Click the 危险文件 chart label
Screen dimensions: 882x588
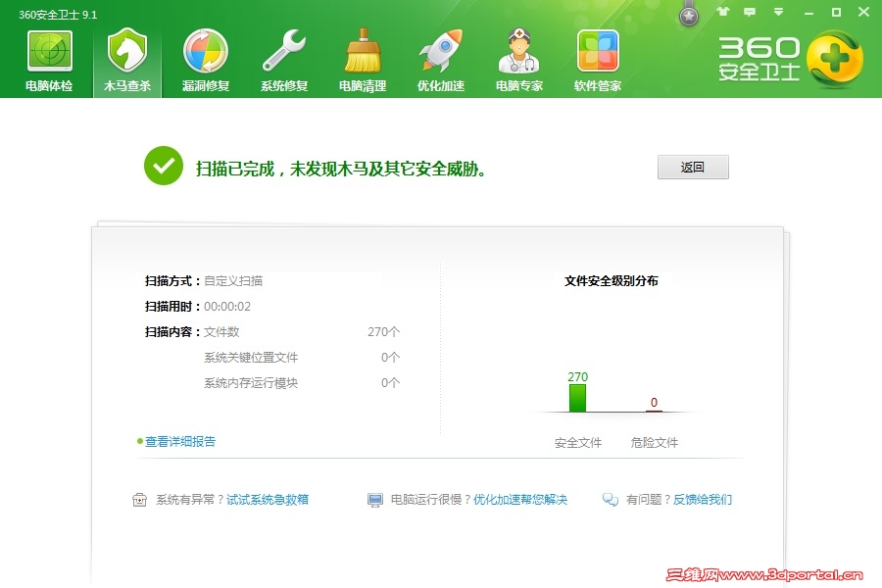655,443
